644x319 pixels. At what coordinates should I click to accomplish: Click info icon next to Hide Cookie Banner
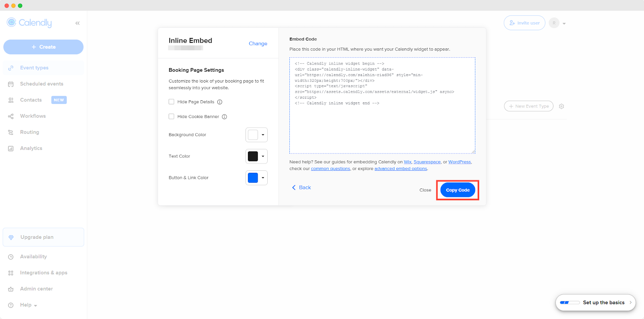(225, 117)
